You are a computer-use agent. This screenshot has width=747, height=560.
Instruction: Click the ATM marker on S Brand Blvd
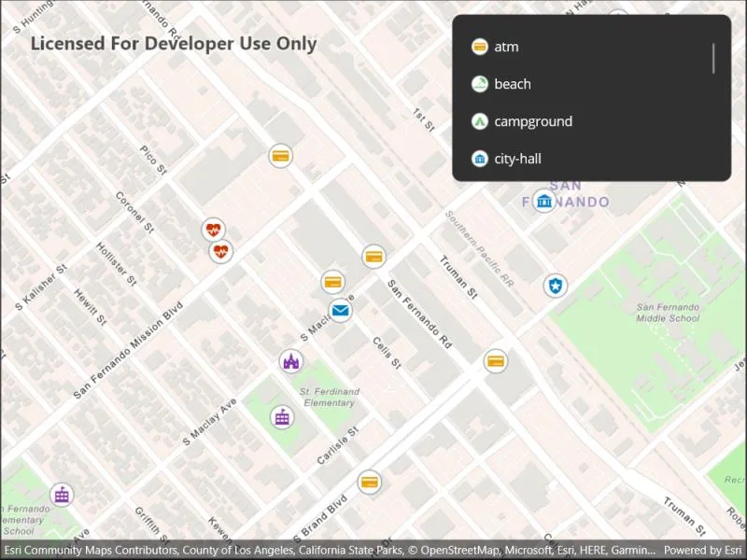[x=369, y=483]
